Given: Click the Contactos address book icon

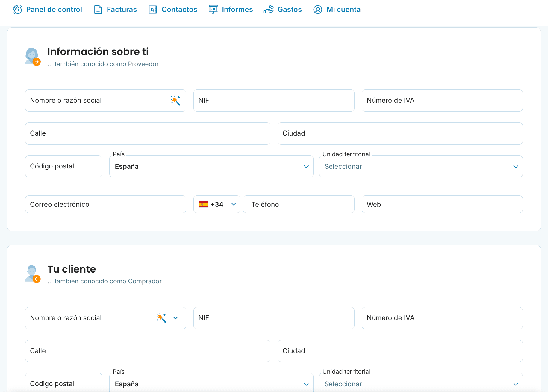Looking at the screenshot, I should tap(153, 10).
